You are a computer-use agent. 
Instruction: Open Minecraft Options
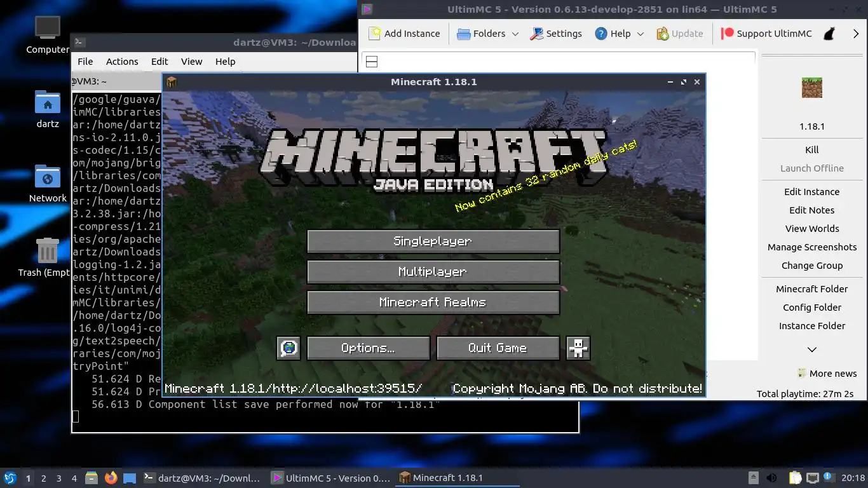tap(368, 348)
